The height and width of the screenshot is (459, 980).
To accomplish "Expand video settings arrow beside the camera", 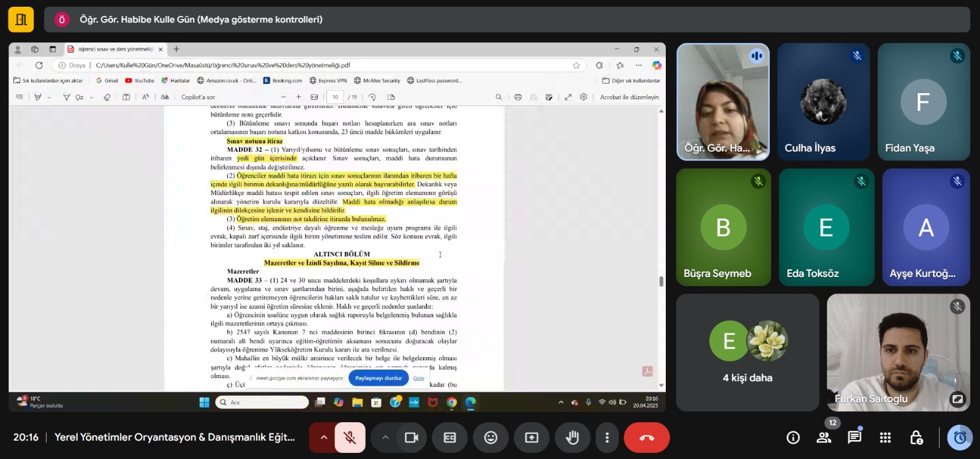I will pyautogui.click(x=385, y=438).
